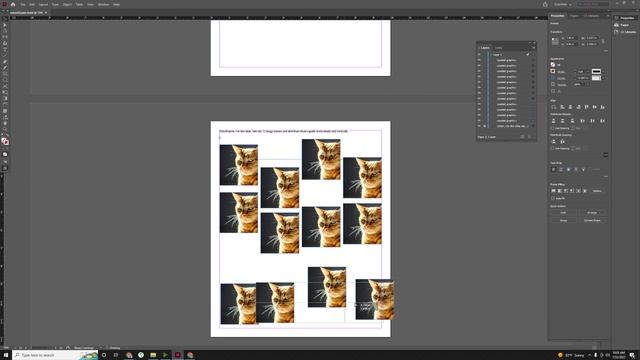Toggle lock on Directions text layer item
This screenshot has height=360, width=640.
point(484,126)
